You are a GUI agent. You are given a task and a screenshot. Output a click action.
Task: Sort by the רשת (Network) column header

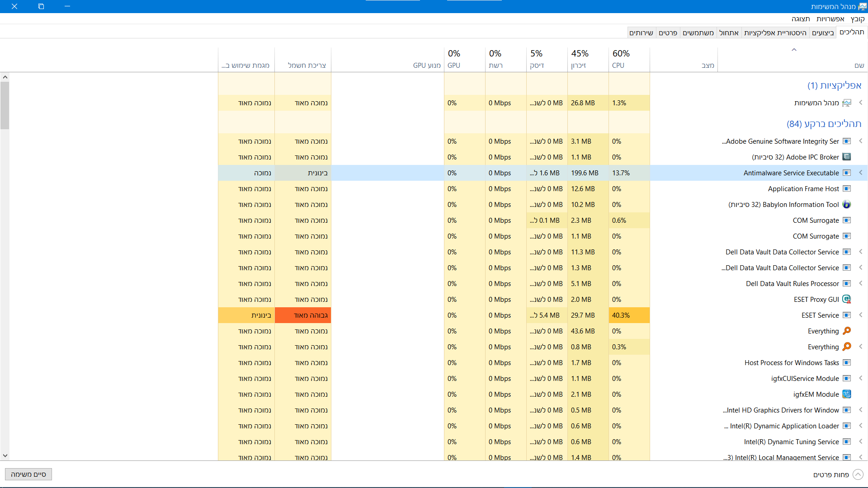pos(505,59)
